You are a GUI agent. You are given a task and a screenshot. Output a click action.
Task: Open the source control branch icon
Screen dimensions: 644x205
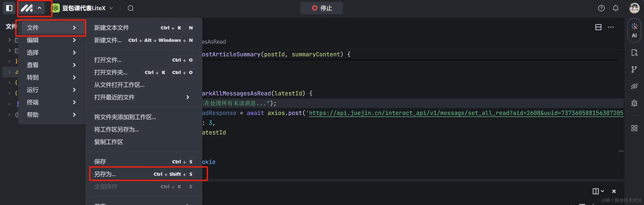(x=634, y=69)
